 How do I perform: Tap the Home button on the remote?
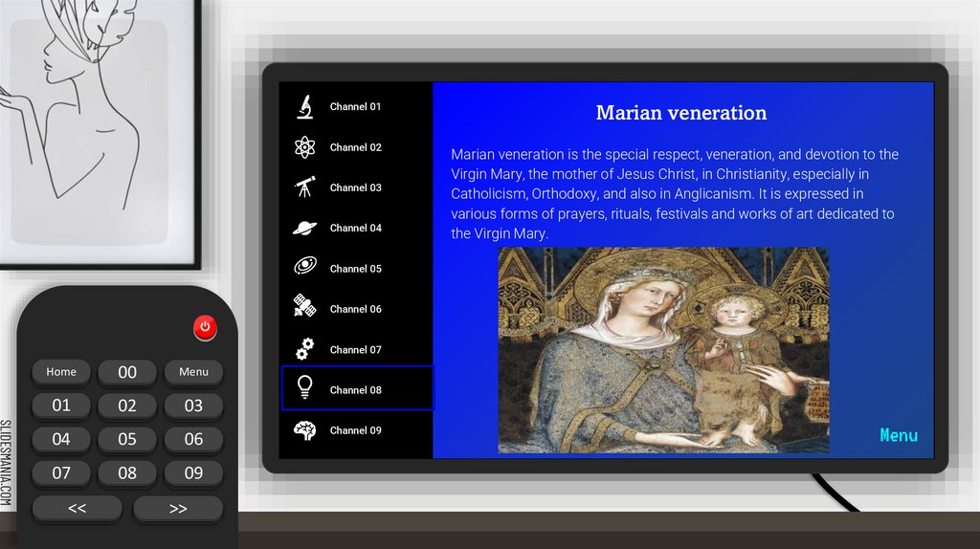(61, 372)
